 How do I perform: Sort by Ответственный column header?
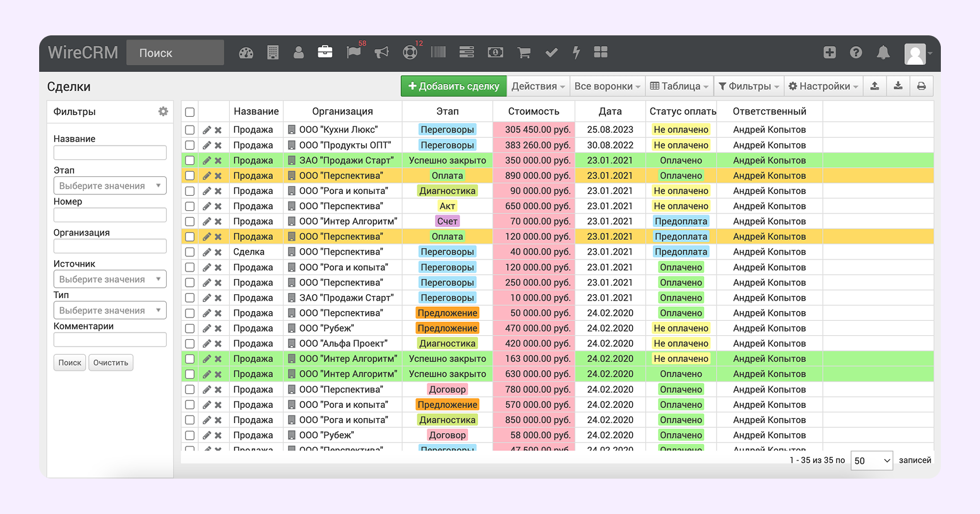(x=769, y=111)
